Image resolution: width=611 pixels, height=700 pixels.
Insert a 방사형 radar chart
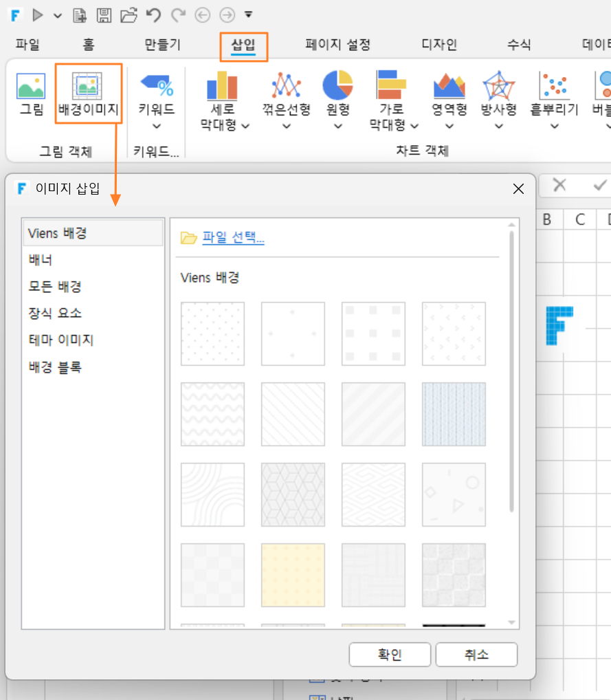[x=498, y=85]
